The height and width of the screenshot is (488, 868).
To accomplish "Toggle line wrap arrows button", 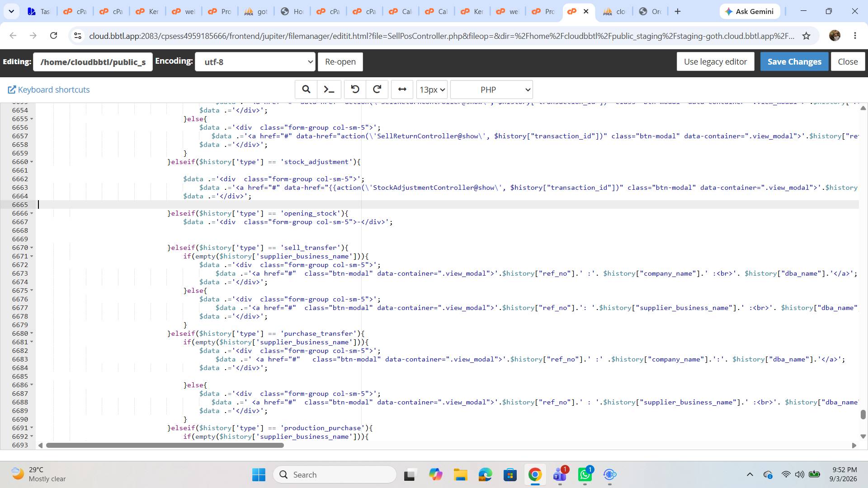I will [x=402, y=89].
